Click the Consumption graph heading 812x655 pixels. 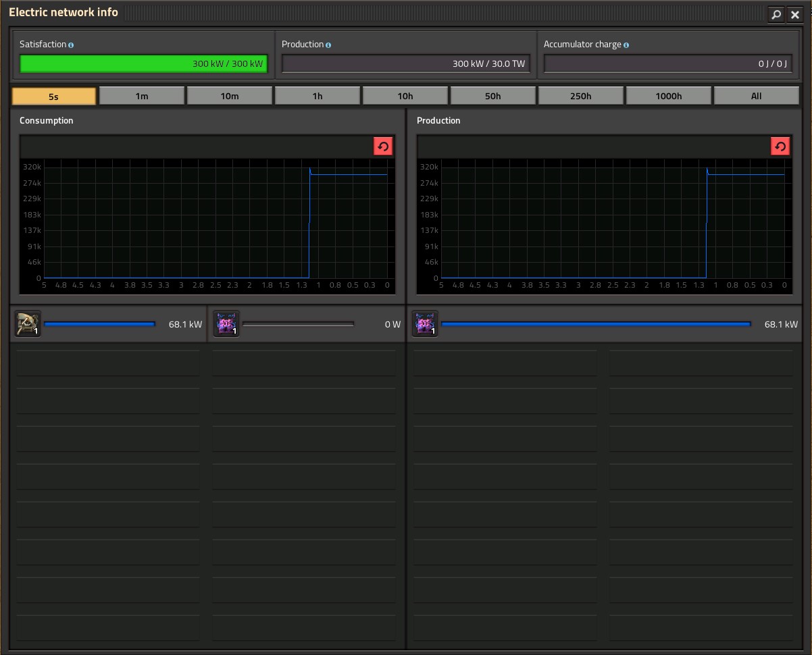pos(47,120)
